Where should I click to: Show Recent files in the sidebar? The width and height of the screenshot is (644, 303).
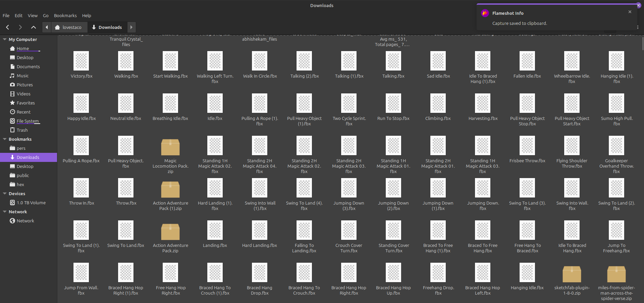coord(23,112)
